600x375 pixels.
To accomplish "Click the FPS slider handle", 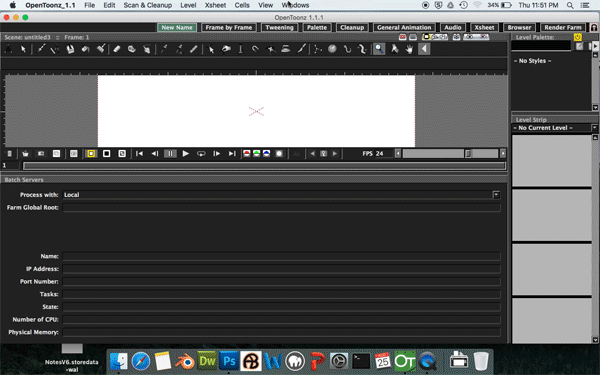I will pyautogui.click(x=468, y=153).
